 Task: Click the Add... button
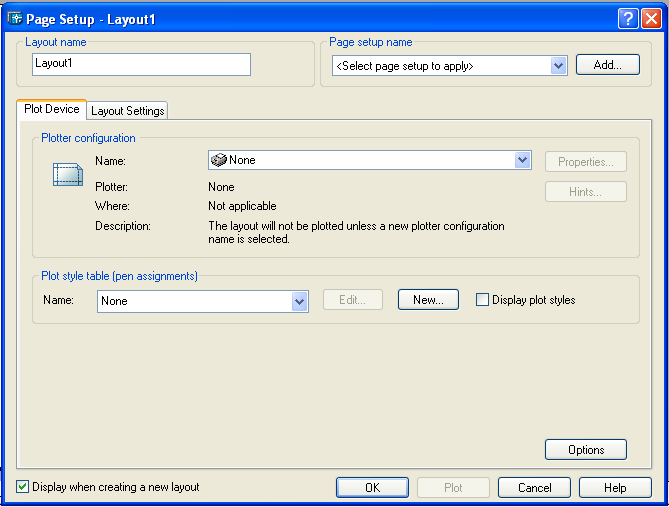(x=608, y=65)
